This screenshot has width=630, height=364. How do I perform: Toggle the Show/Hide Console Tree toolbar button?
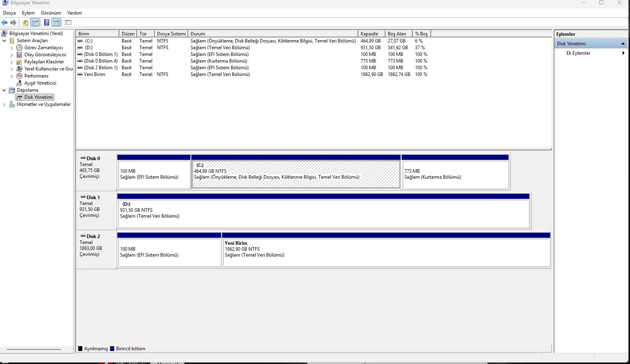pyautogui.click(x=35, y=23)
